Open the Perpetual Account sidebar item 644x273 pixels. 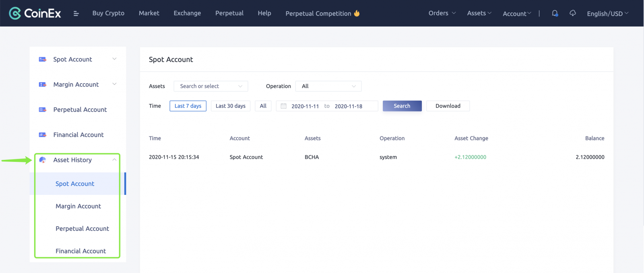click(x=80, y=110)
